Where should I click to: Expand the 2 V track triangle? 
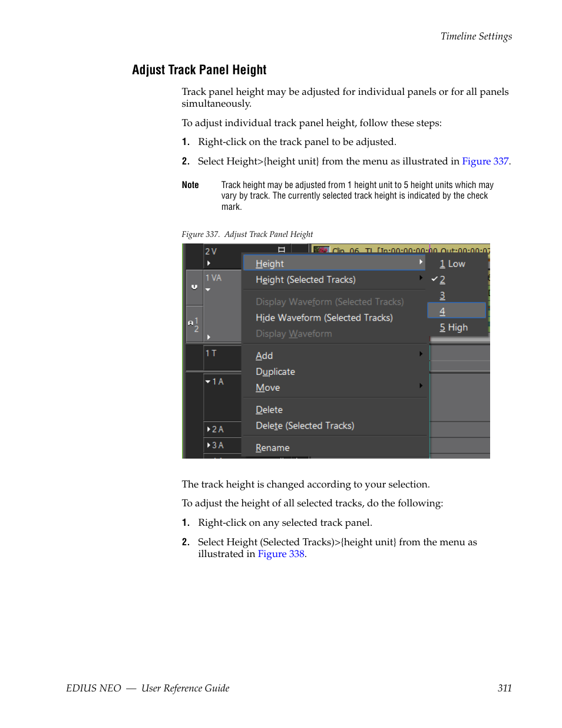pos(209,263)
